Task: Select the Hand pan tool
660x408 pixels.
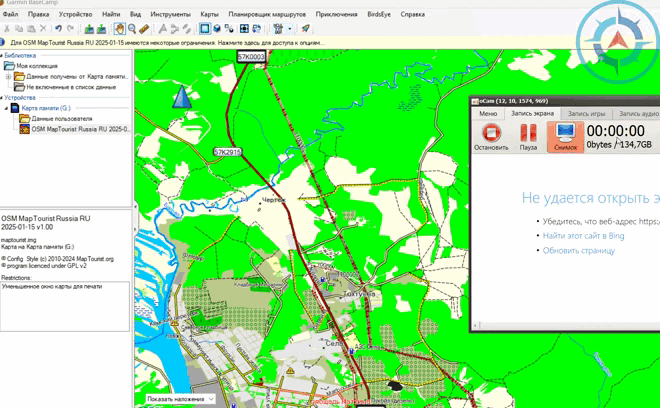Action: [120, 29]
